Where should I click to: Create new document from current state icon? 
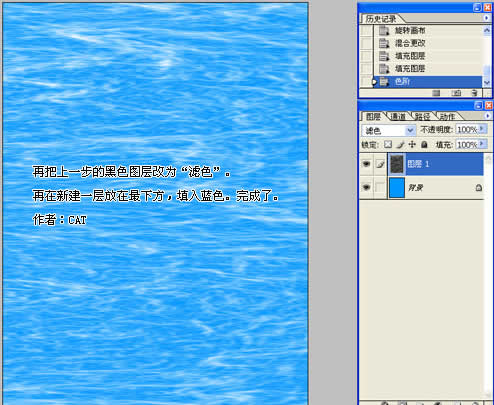[436, 93]
